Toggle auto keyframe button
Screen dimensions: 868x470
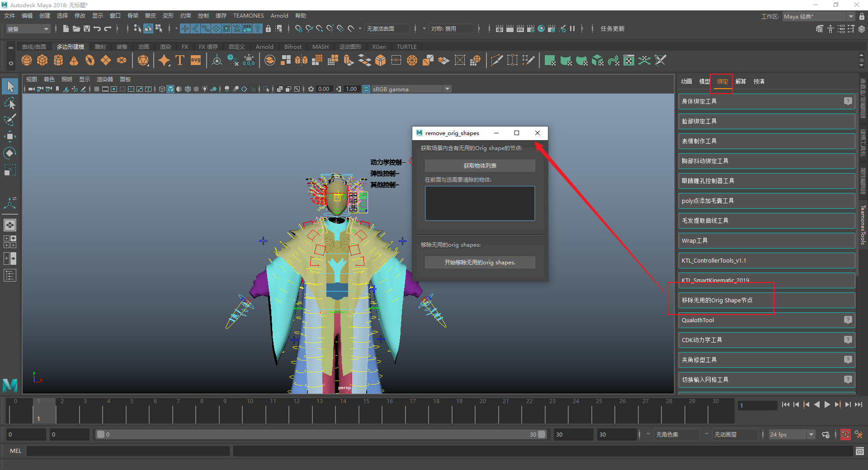click(845, 435)
